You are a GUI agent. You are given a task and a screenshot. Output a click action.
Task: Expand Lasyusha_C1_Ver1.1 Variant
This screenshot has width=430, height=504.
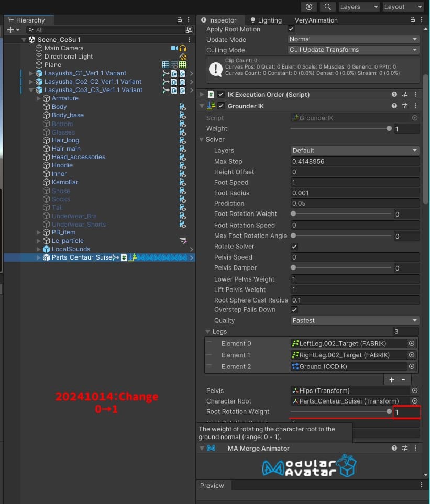[31, 73]
